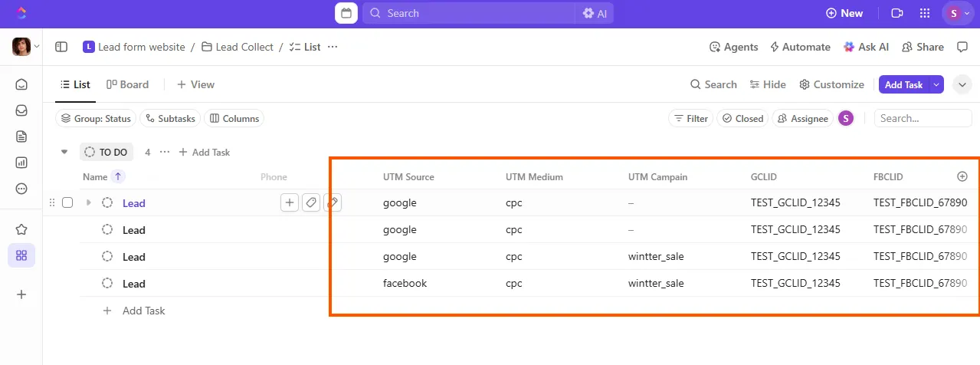The height and width of the screenshot is (365, 980).
Task: Open the apps grid icon
Action: pos(925,13)
